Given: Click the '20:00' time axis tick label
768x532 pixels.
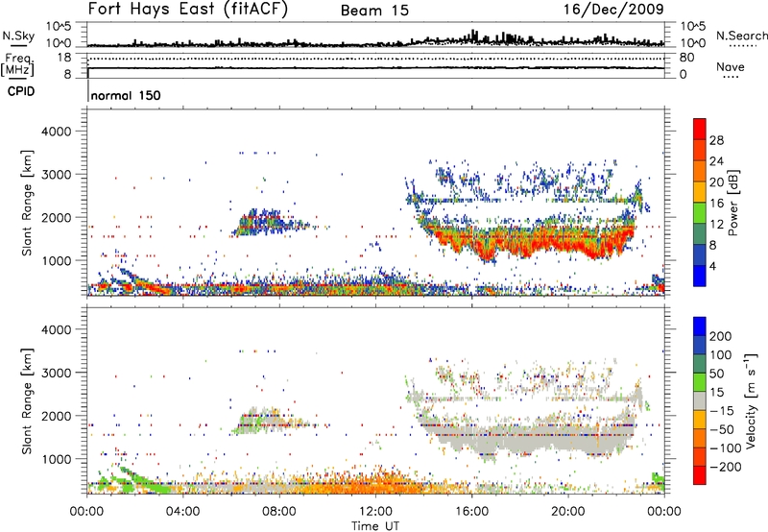Looking at the screenshot, I should coord(568,512).
